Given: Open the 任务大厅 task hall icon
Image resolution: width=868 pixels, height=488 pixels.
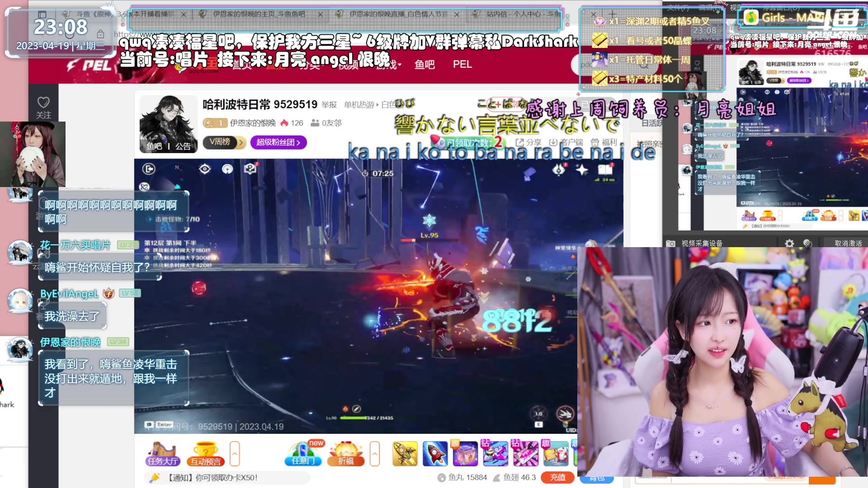Looking at the screenshot, I should 163,454.
